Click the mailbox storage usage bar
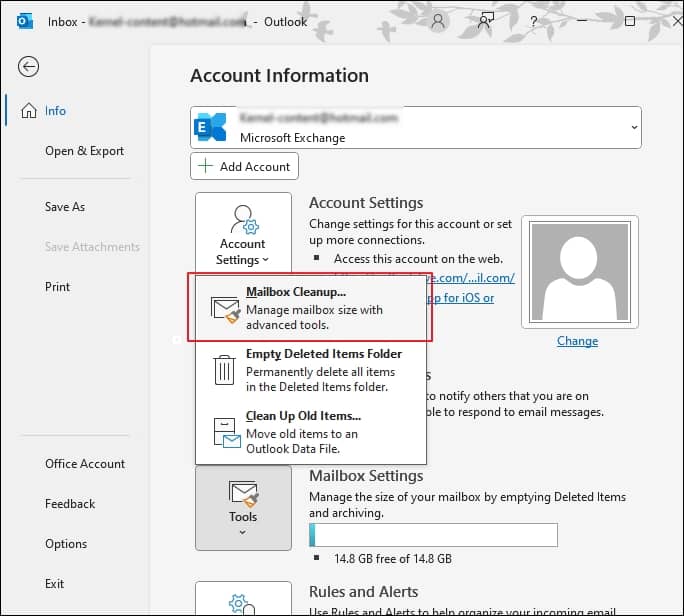This screenshot has height=616, width=684. coord(433,535)
